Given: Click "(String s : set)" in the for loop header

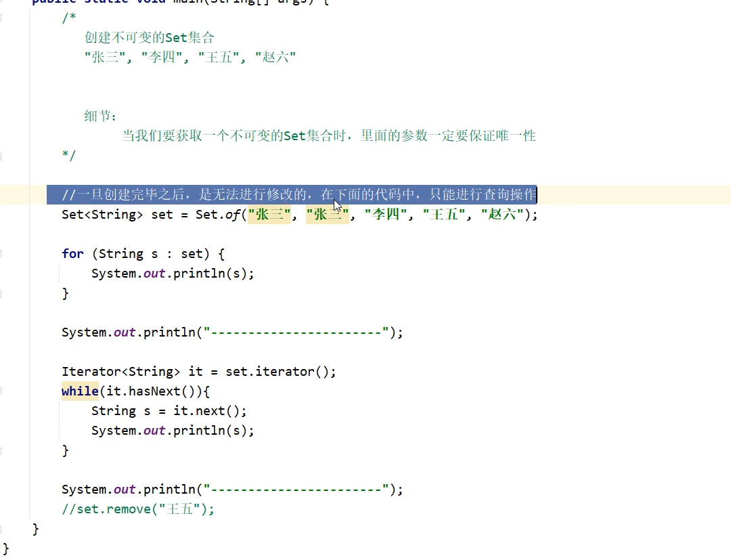Looking at the screenshot, I should (150, 254).
